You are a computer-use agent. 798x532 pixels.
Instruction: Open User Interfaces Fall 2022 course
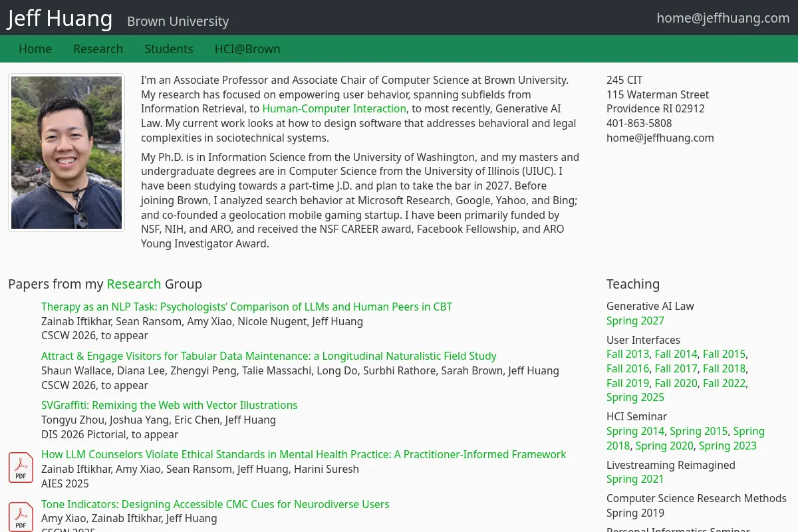(725, 383)
